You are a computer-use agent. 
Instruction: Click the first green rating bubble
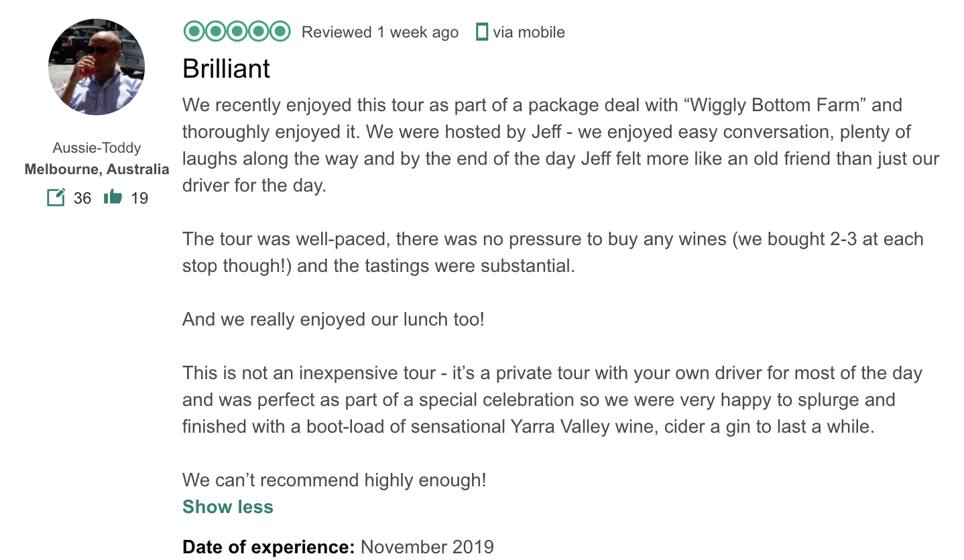(194, 31)
